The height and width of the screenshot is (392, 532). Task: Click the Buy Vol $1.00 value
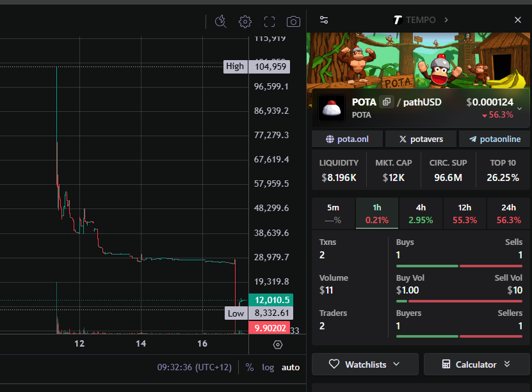(407, 290)
